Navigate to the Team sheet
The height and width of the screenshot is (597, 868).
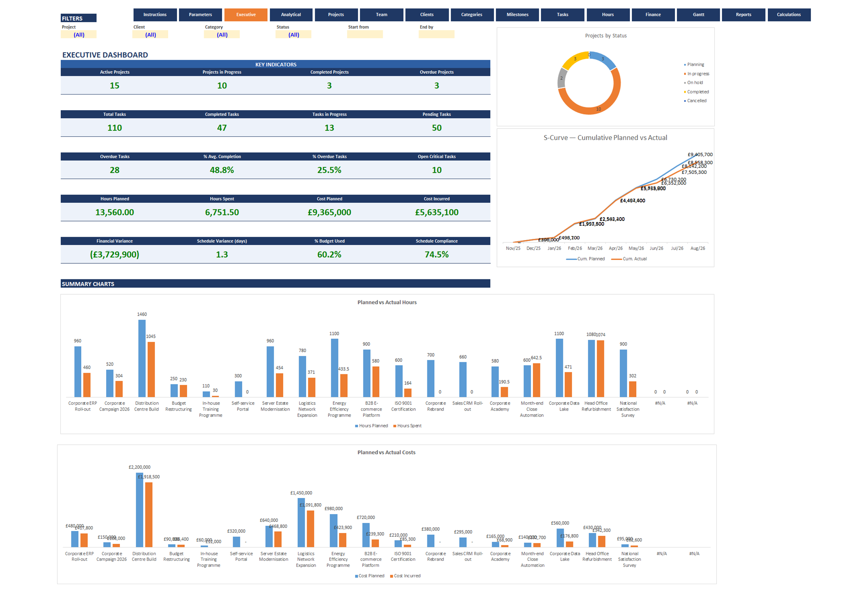coord(381,15)
